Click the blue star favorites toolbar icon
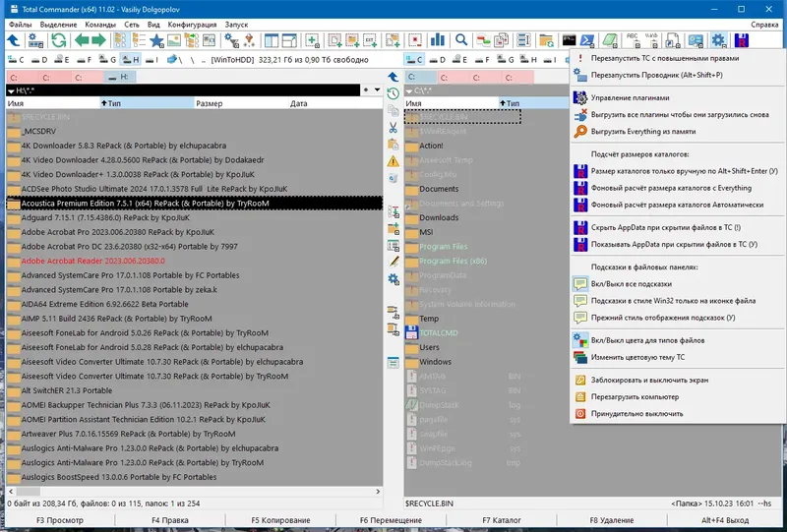The width and height of the screenshot is (787, 532). click(156, 40)
